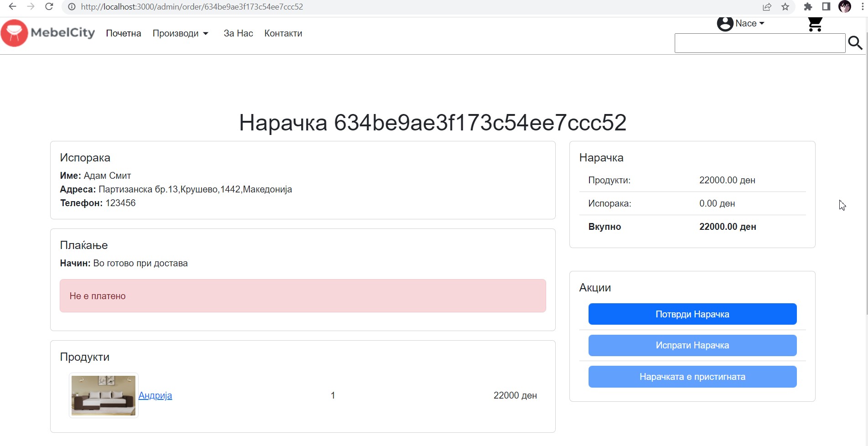Click the share page icon in address bar

pyautogui.click(x=767, y=7)
